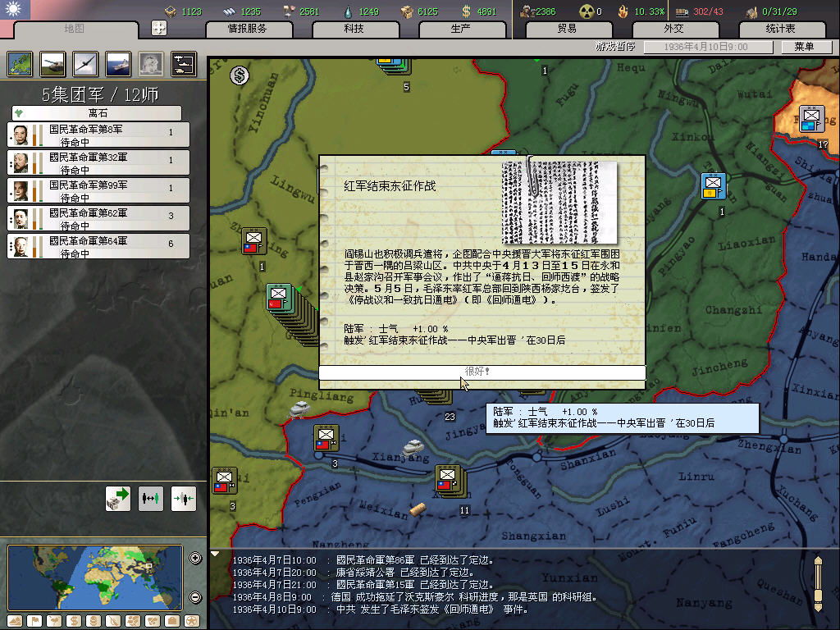Screen dimensions: 840x630
Task: Zoom in the minimap with plus button
Action: (195, 559)
